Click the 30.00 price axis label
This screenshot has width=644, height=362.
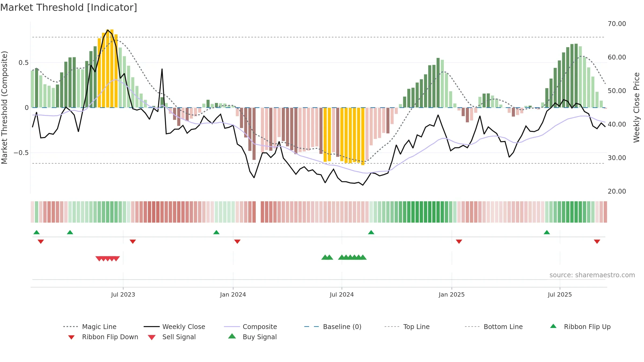click(617, 158)
